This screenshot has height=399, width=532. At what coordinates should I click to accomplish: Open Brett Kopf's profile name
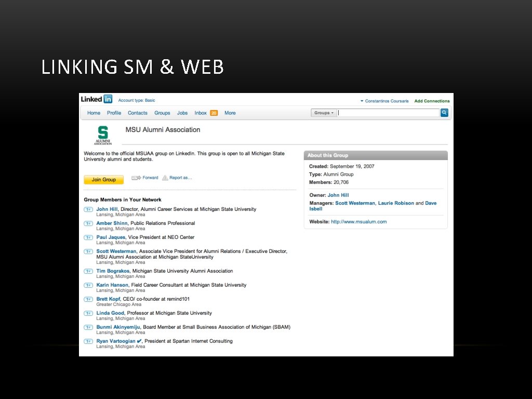[x=108, y=299]
